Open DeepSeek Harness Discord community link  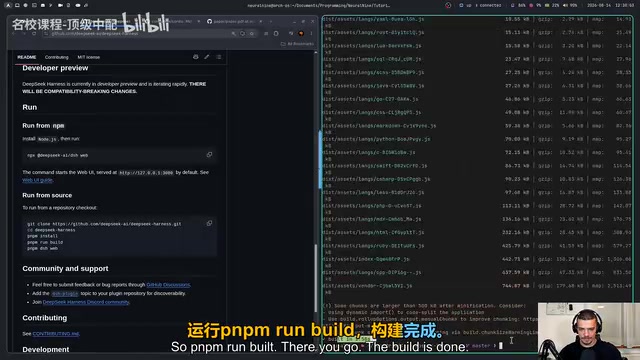pos(86,302)
